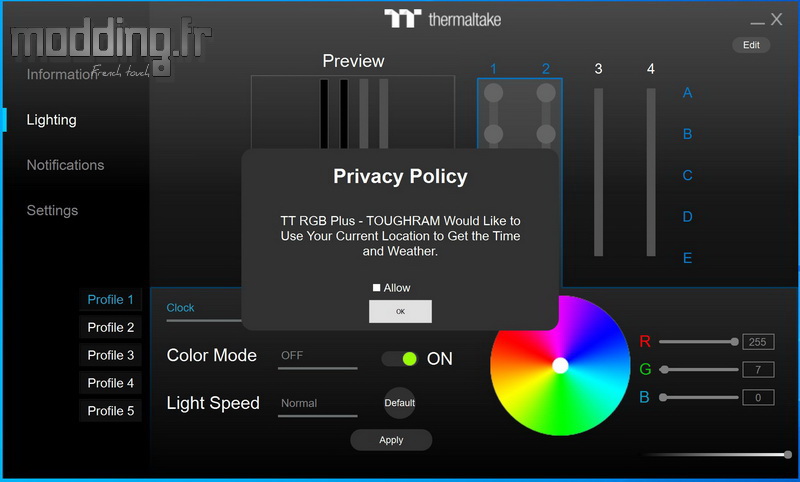Select Profile 4
The image size is (800, 482).
(110, 383)
